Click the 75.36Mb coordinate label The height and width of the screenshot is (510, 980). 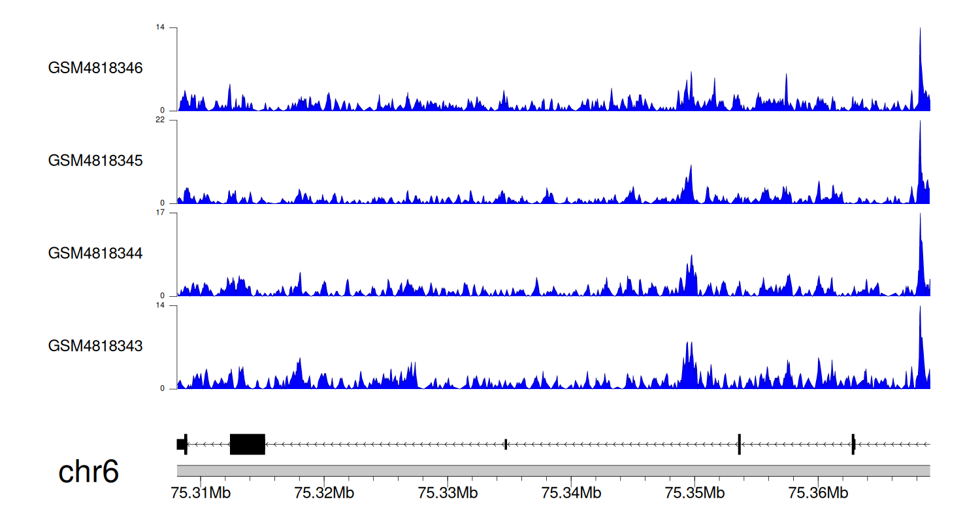tap(818, 492)
